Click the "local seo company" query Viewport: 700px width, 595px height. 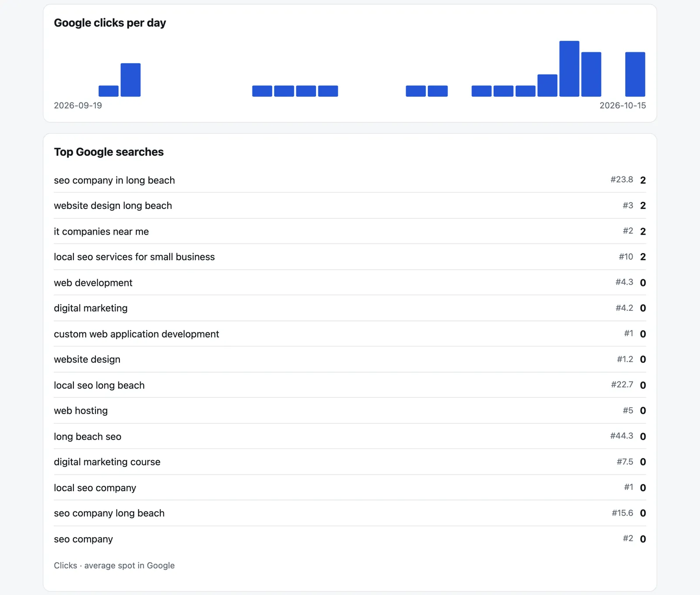[x=95, y=488]
